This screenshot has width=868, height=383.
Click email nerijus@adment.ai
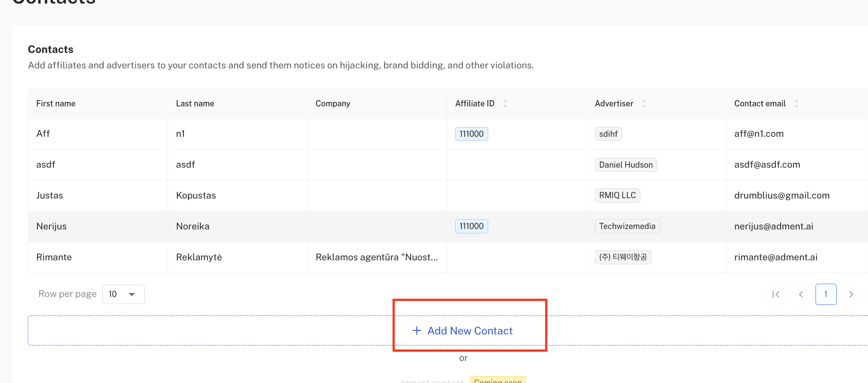tap(774, 226)
